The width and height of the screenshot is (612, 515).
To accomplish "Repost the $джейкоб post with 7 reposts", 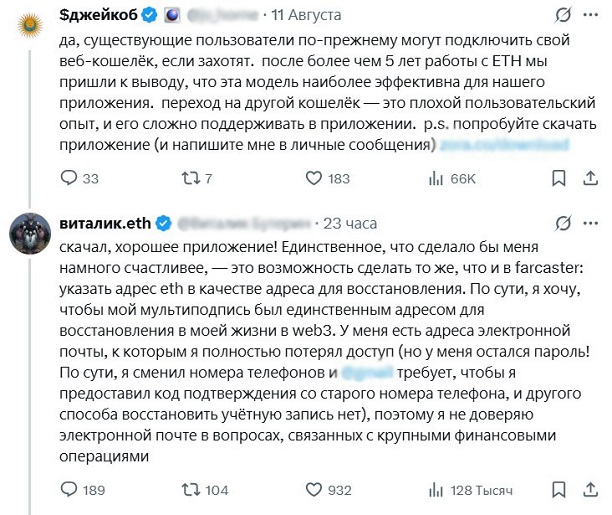I will click(188, 179).
